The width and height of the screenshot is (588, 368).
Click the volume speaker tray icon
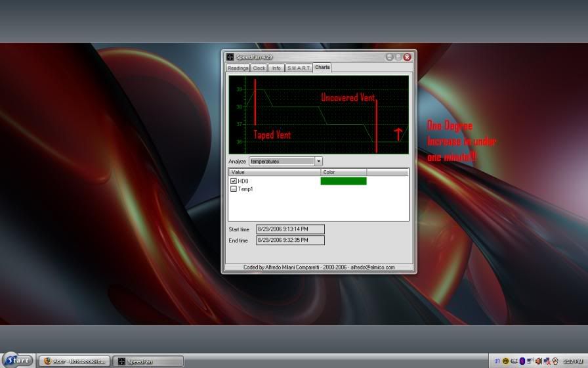(x=539, y=361)
